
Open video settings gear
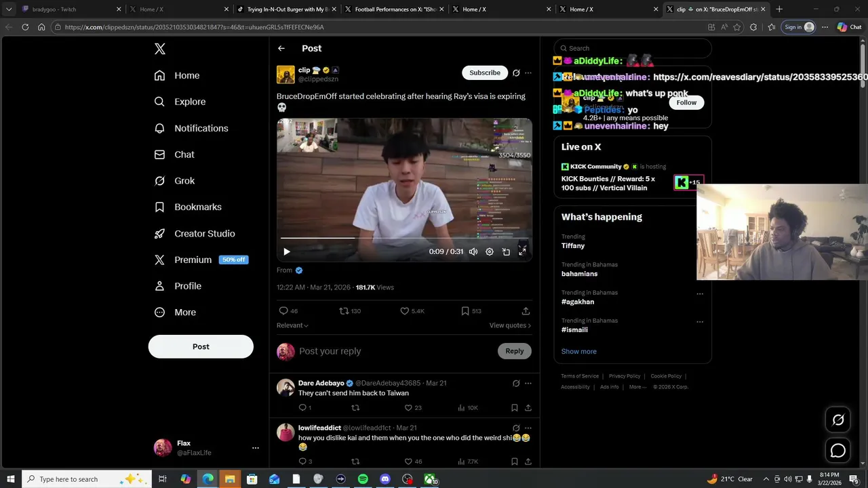[x=490, y=251]
